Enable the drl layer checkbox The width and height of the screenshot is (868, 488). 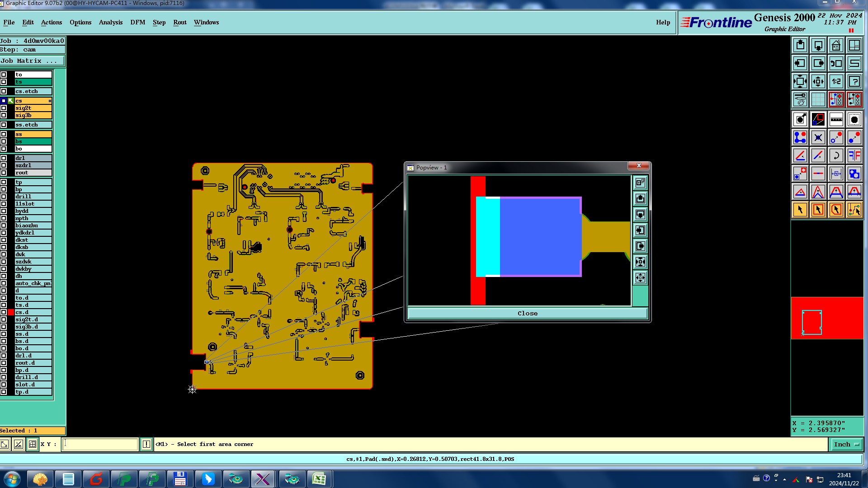click(4, 158)
